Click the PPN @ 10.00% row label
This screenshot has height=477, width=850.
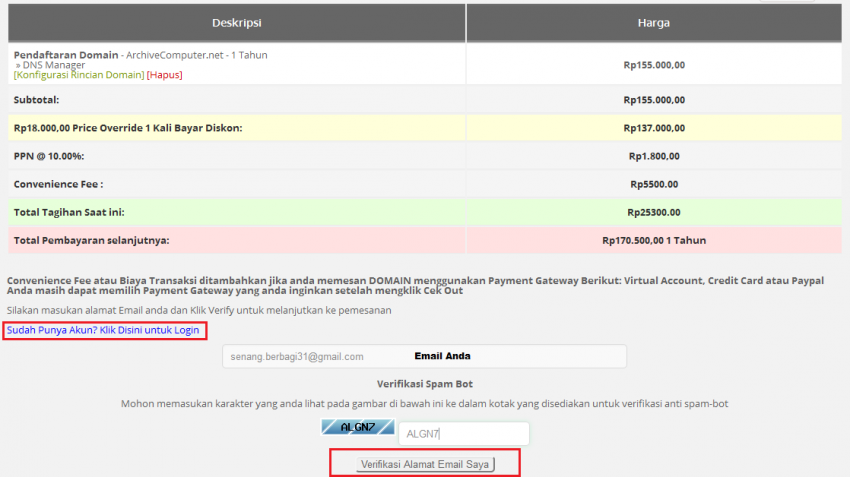click(49, 156)
